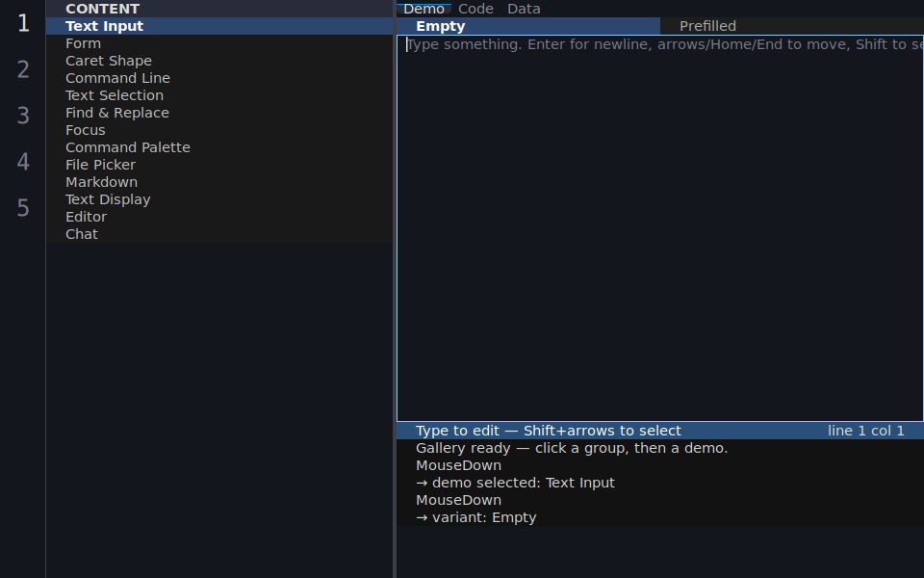Open the Caret Shape demo

(219, 61)
